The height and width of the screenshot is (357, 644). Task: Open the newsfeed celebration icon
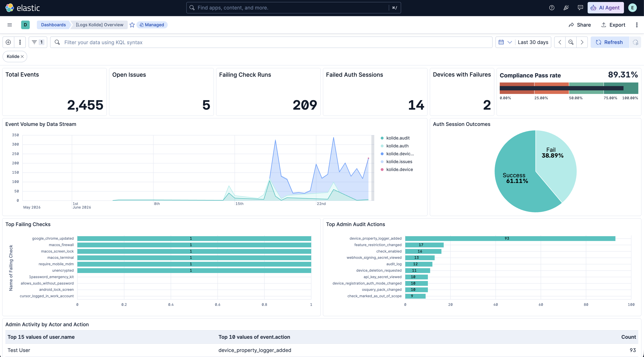566,8
